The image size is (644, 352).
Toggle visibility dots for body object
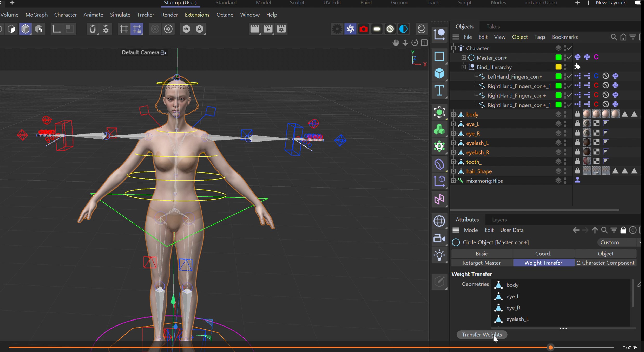(x=565, y=114)
